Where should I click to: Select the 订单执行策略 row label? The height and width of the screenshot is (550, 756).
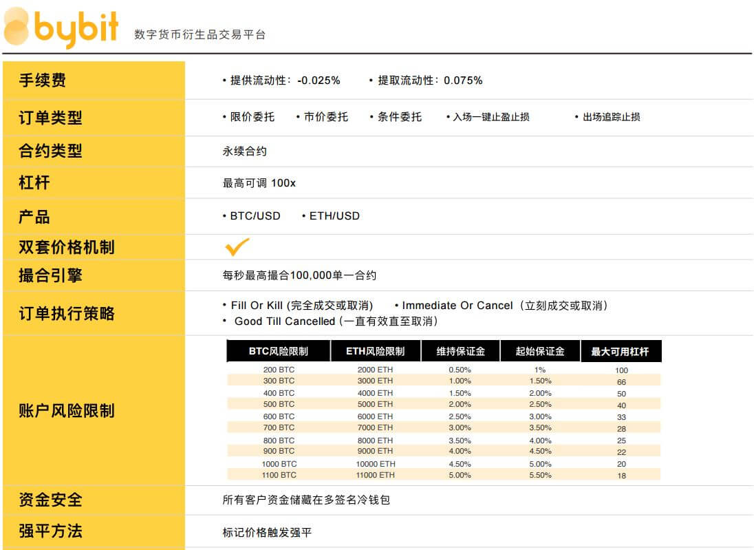coord(67,313)
